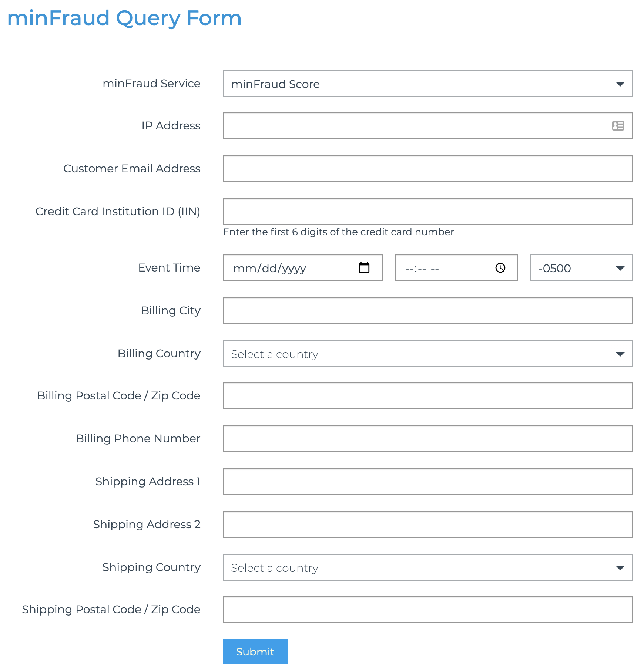This screenshot has width=644, height=671.
Task: Open the Billing Country dropdown
Action: click(427, 354)
